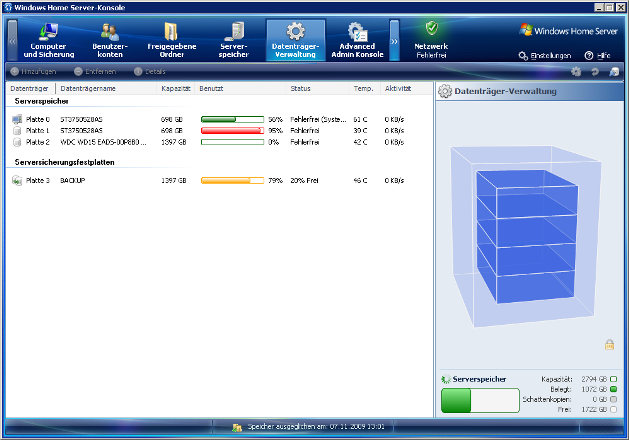Click the gray Schattenkopien legend box
The height and width of the screenshot is (440, 629).
[x=613, y=399]
